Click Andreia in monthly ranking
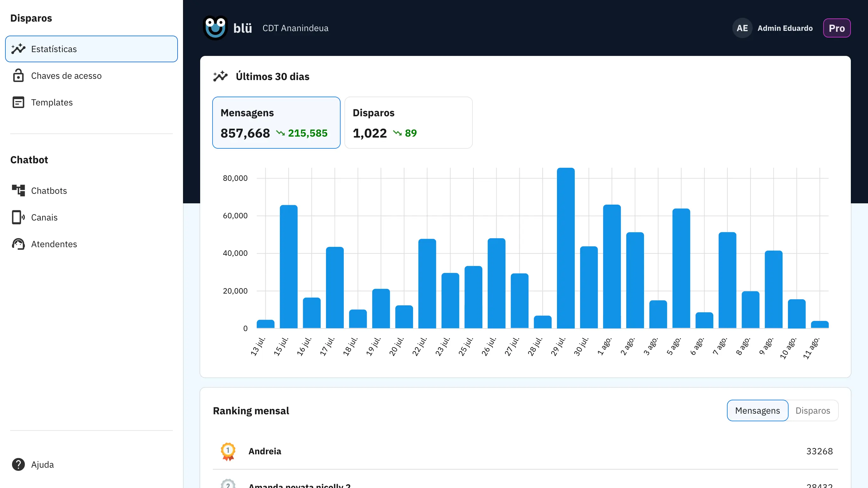This screenshot has width=868, height=488. click(x=265, y=451)
